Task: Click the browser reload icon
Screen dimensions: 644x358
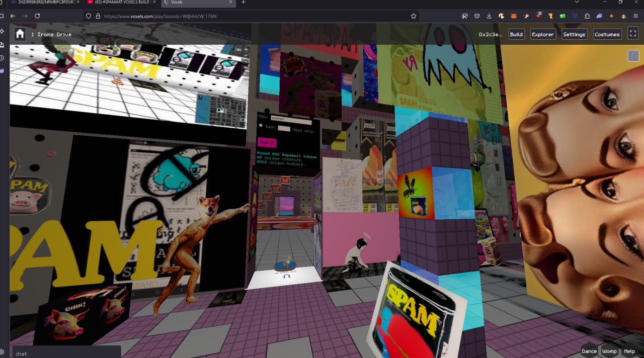Action: (x=37, y=16)
